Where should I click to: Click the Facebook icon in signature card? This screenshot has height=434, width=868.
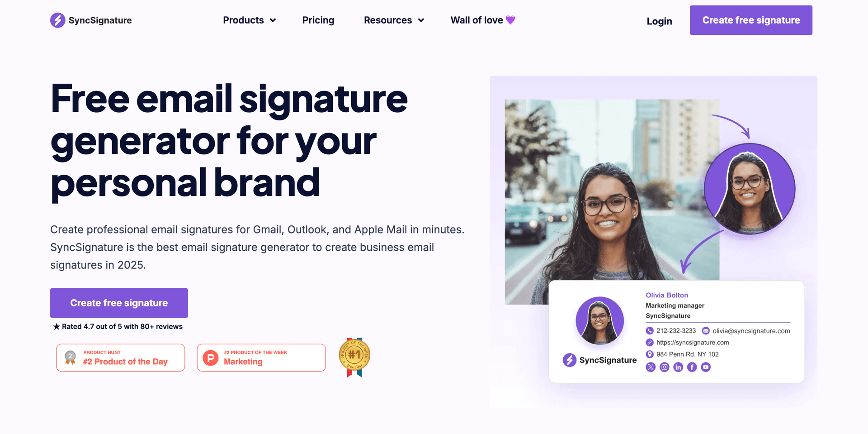pyautogui.click(x=692, y=367)
